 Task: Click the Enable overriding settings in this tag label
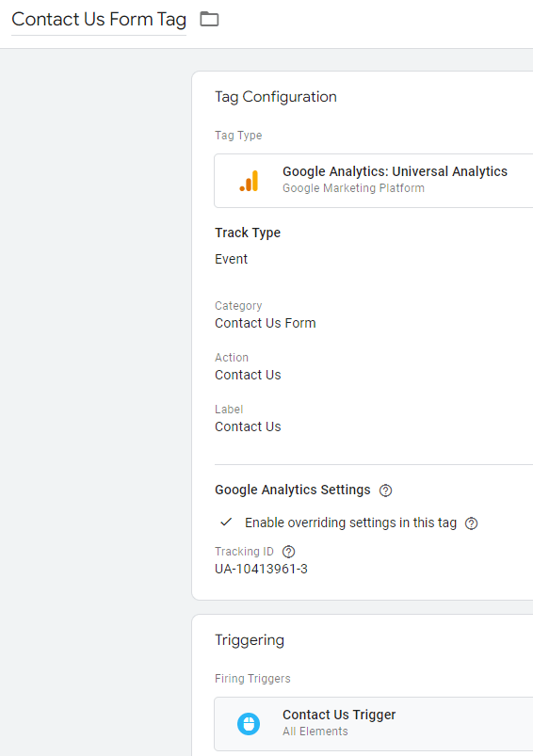[350, 523]
